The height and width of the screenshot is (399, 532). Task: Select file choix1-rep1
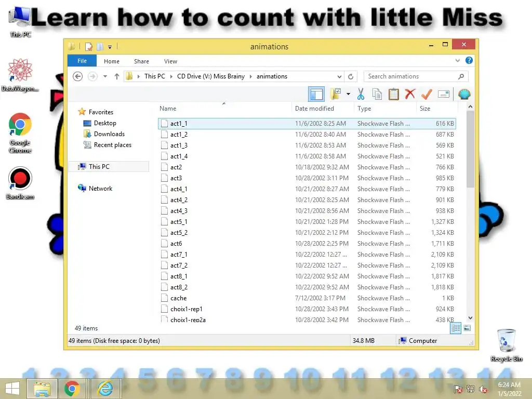click(307, 309)
